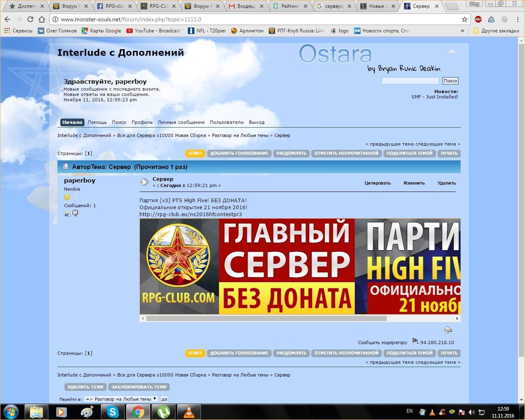Switch to the Рейтинг browser tab
This screenshot has width=525, height=420.
tap(290, 6)
